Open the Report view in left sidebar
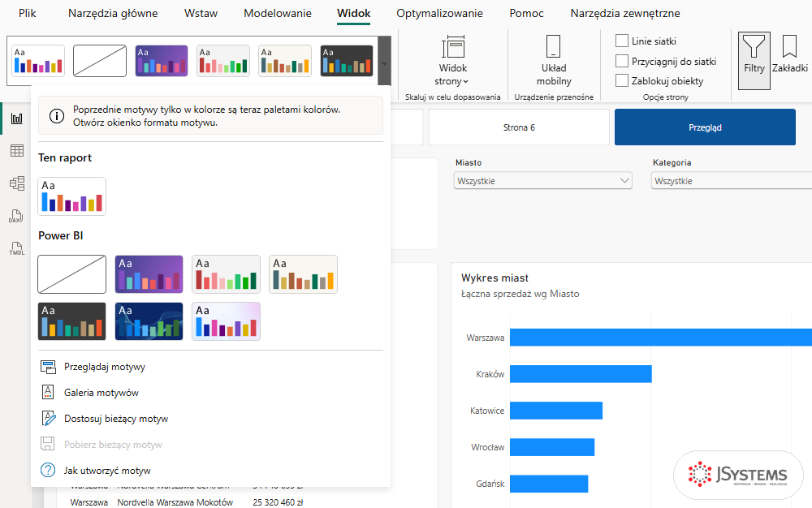This screenshot has height=508, width=812. pos(16,118)
